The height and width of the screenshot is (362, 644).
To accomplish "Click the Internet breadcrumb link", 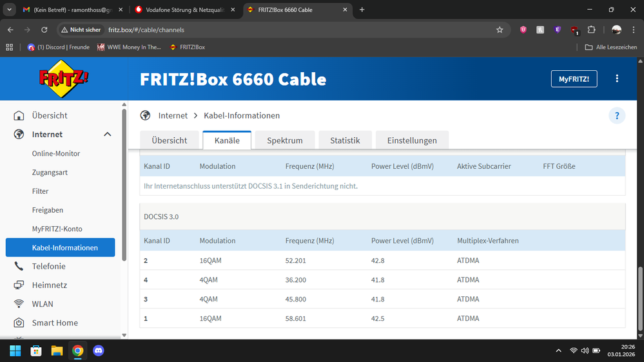I will click(173, 116).
